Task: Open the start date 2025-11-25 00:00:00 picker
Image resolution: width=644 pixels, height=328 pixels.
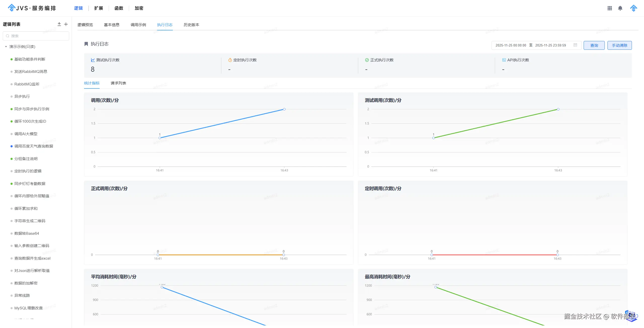Action: pos(511,45)
